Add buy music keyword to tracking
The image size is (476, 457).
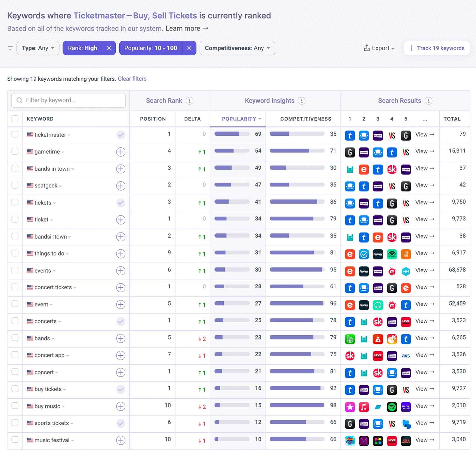[121, 406]
